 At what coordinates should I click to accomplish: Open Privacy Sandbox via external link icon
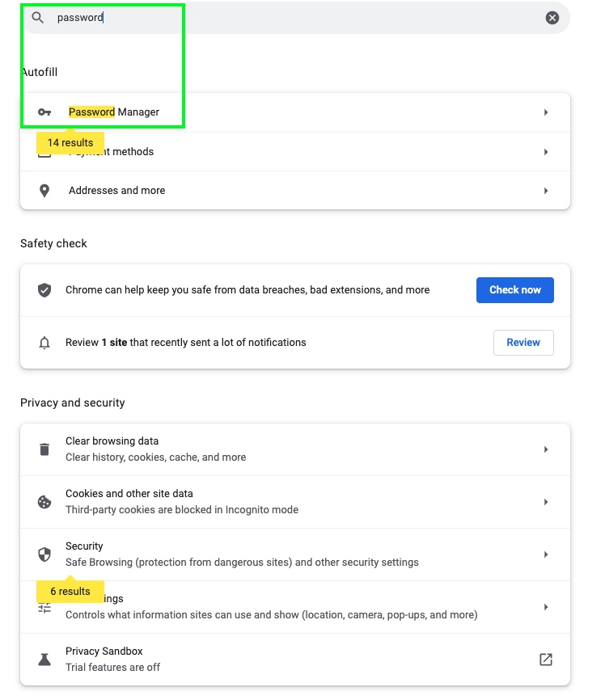[546, 660]
